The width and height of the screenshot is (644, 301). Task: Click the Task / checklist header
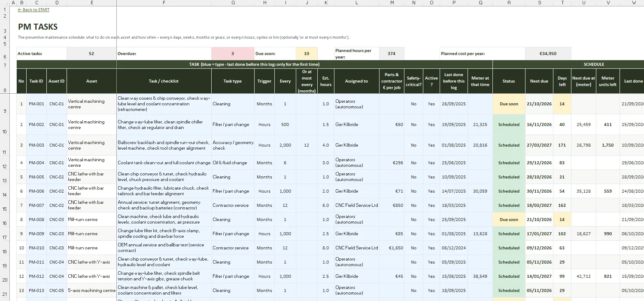[x=164, y=81]
